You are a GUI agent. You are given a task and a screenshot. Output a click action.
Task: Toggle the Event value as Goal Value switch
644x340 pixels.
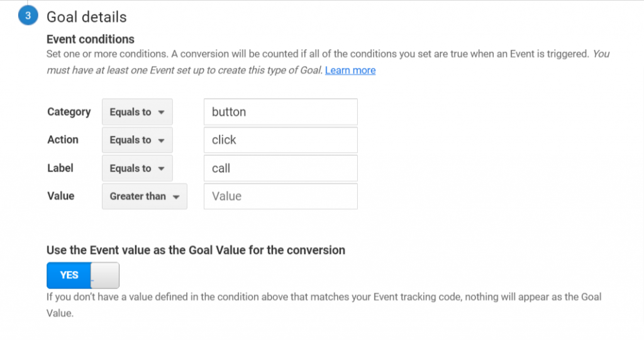pos(83,275)
